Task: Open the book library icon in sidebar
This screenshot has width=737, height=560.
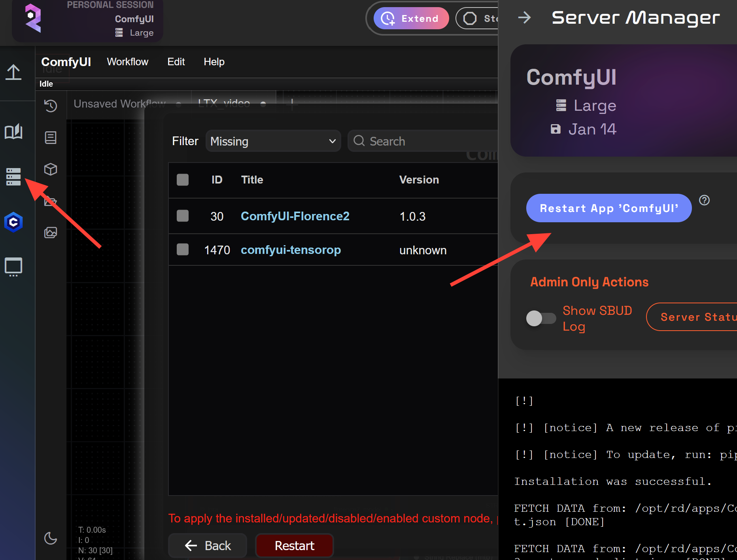Action: (x=13, y=132)
